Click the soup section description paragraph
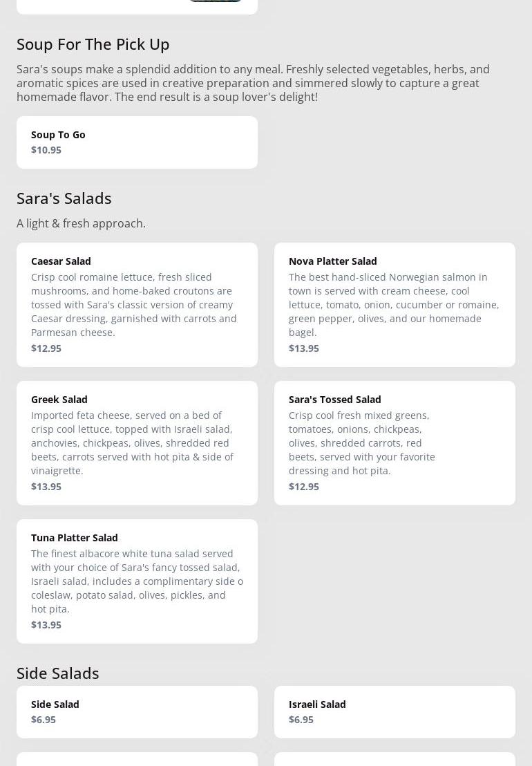This screenshot has width=532, height=766. (x=253, y=83)
